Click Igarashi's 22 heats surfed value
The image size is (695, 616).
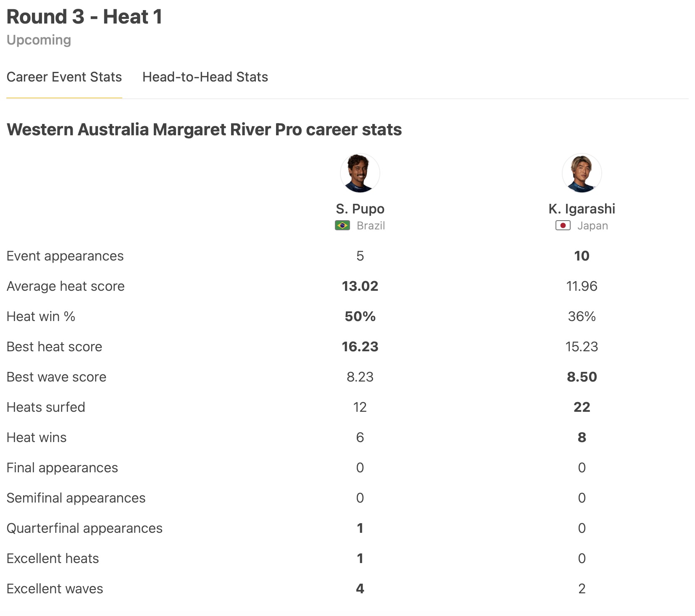tap(582, 407)
